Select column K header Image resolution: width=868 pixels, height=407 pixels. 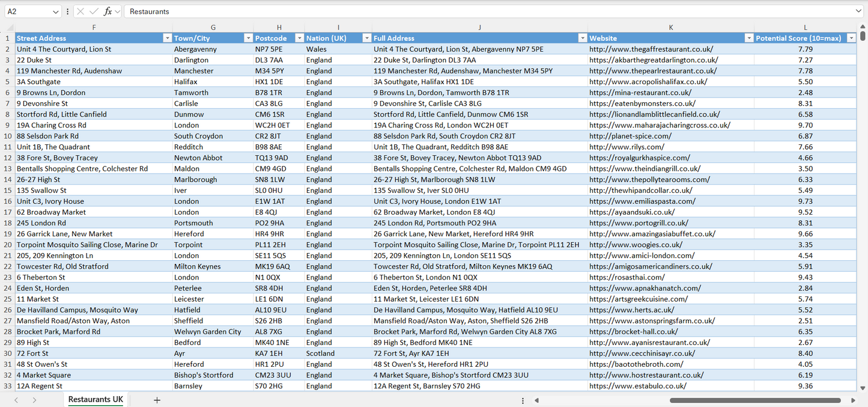tap(670, 28)
